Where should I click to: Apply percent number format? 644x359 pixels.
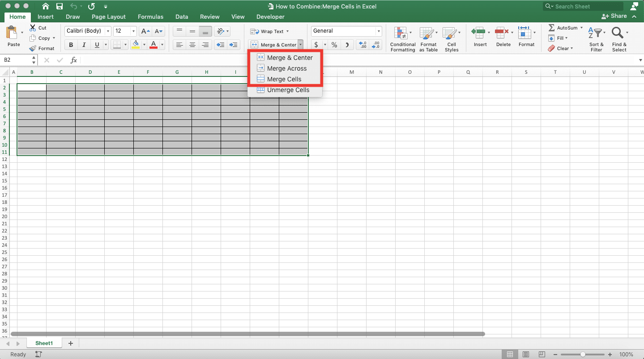coord(333,45)
